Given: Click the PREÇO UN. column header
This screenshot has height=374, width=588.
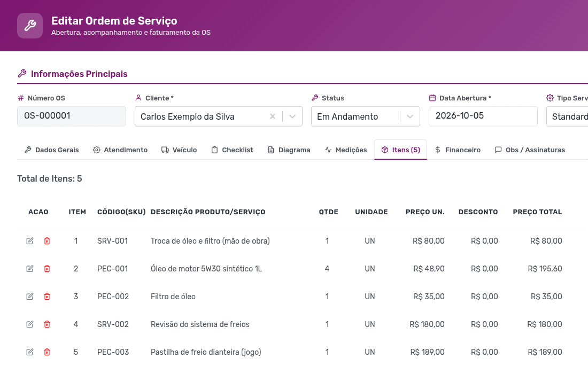Looking at the screenshot, I should coord(425,212).
